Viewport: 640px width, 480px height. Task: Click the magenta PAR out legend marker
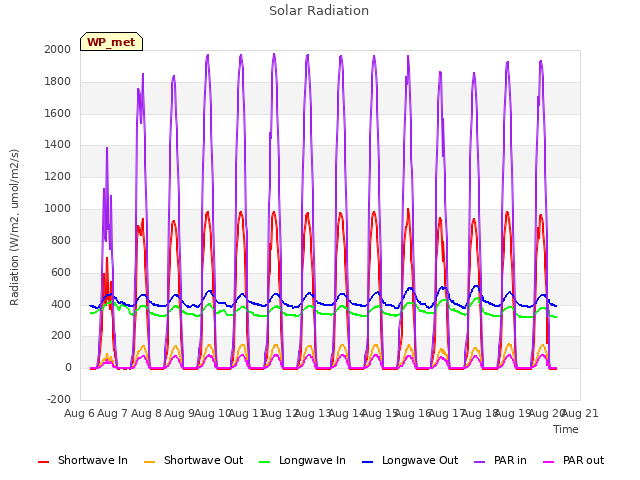549,462
